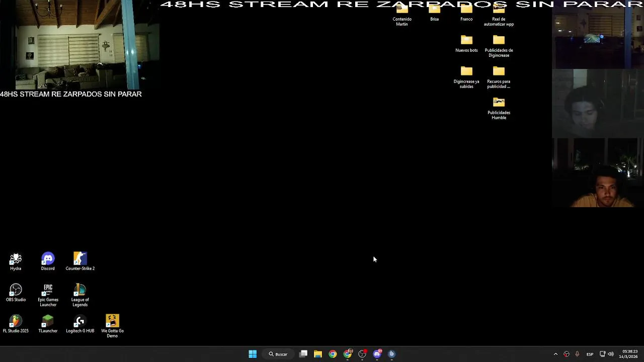The image size is (644, 362).
Task: Expand the hidden system tray icons chevron
Action: [x=555, y=354]
